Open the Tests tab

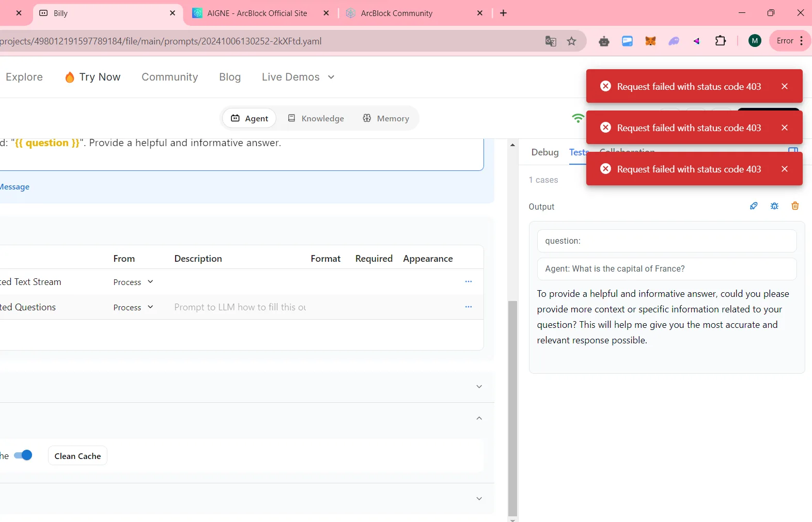point(578,152)
